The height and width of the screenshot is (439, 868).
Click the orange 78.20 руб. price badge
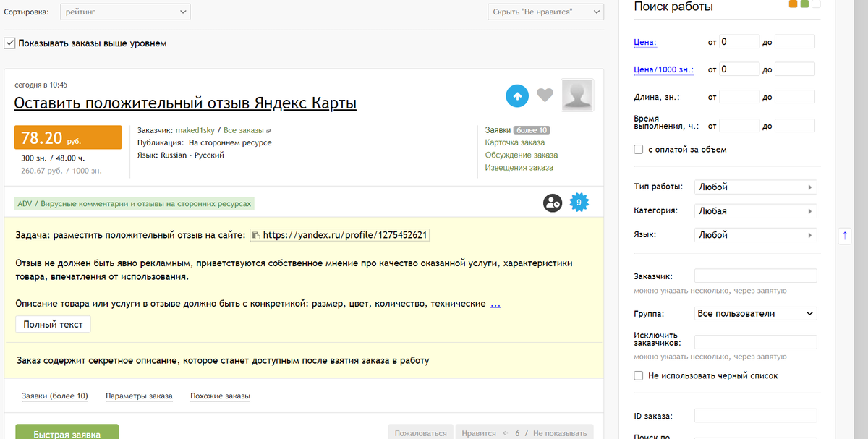(68, 137)
